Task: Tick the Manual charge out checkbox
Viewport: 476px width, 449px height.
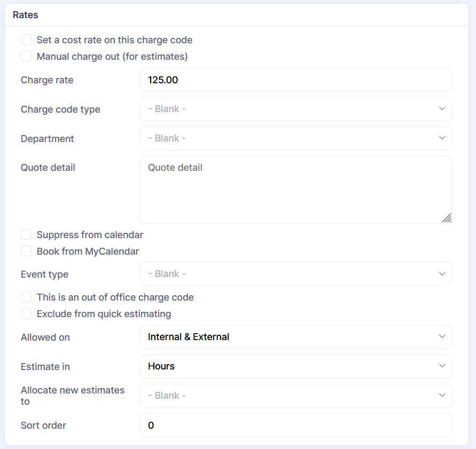Action: coord(26,57)
